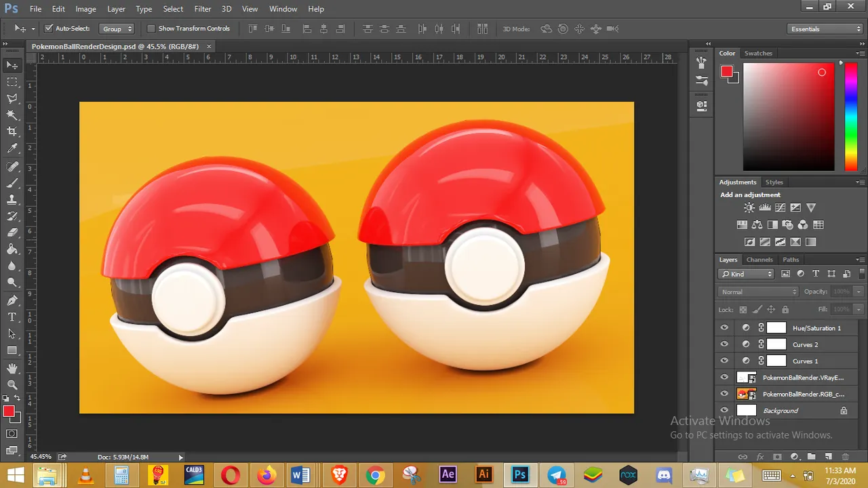Open the Essentials workspace dropdown
Image resolution: width=868 pixels, height=488 pixels.
(825, 28)
